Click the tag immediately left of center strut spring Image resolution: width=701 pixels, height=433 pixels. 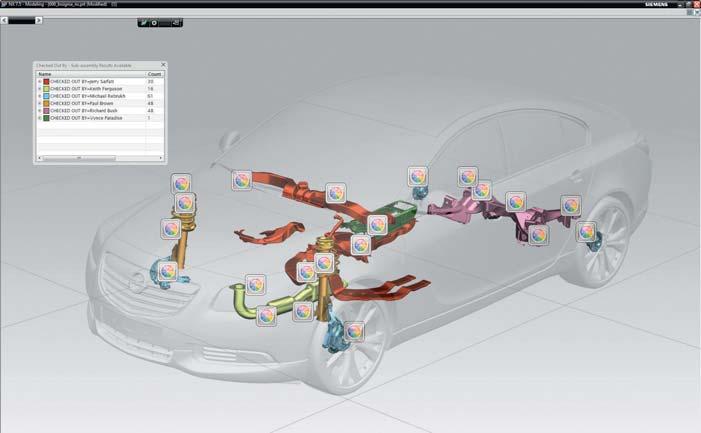[x=307, y=272]
